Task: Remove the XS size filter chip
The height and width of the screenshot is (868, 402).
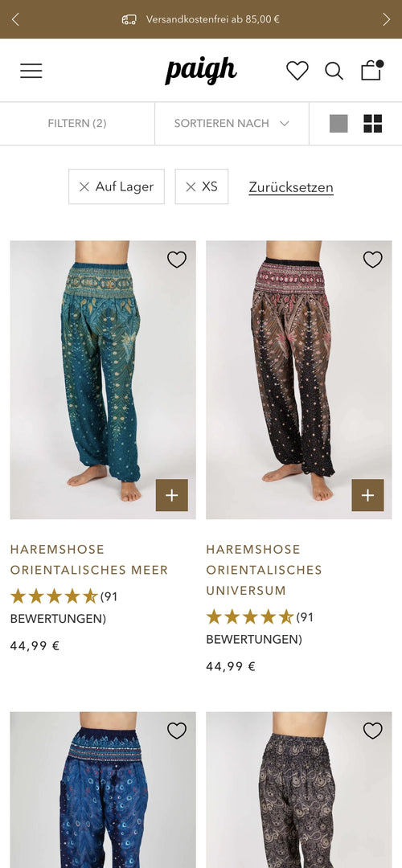Action: coord(202,186)
